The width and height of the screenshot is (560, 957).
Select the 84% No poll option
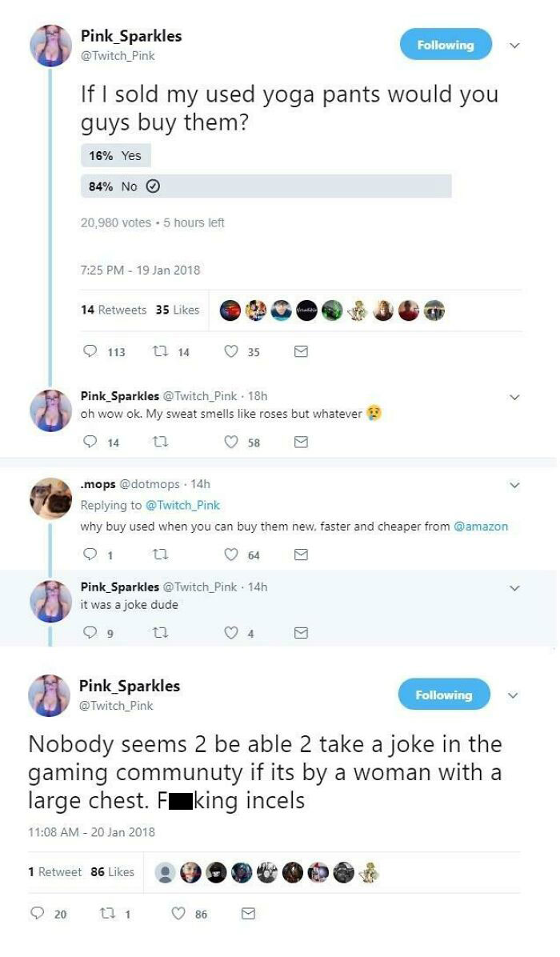(266, 186)
